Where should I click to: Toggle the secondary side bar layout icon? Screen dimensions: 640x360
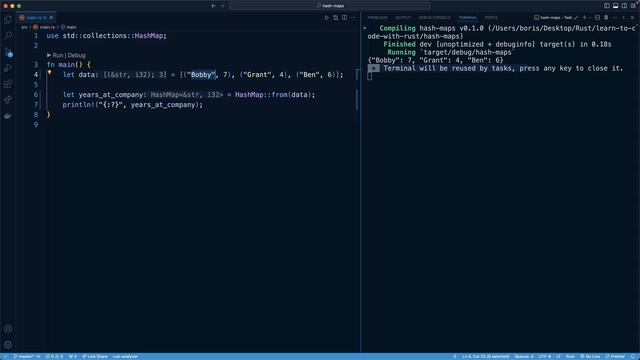(x=624, y=6)
